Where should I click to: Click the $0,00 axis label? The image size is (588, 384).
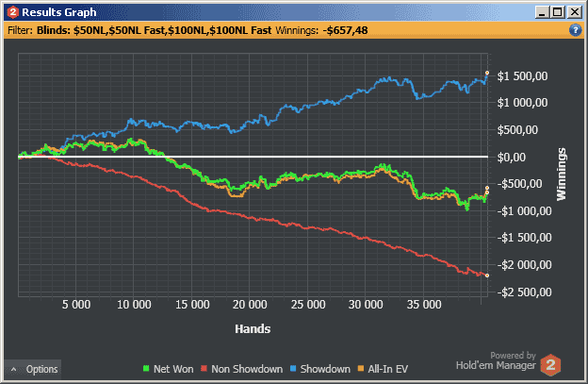(x=511, y=157)
